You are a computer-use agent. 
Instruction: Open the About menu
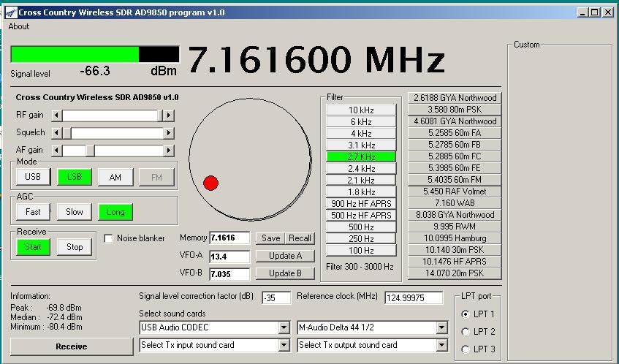click(19, 26)
